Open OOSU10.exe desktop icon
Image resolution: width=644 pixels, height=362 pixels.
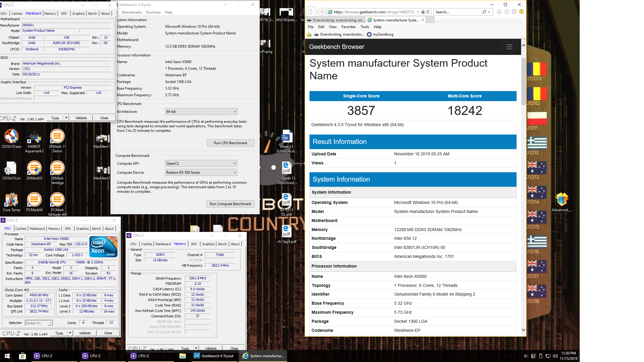pyautogui.click(x=11, y=139)
